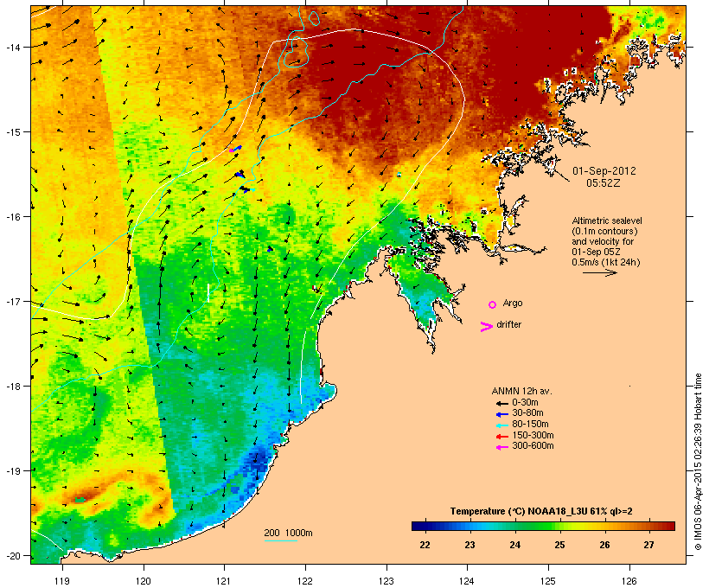Click the colorbar tick label 25

pos(559,545)
